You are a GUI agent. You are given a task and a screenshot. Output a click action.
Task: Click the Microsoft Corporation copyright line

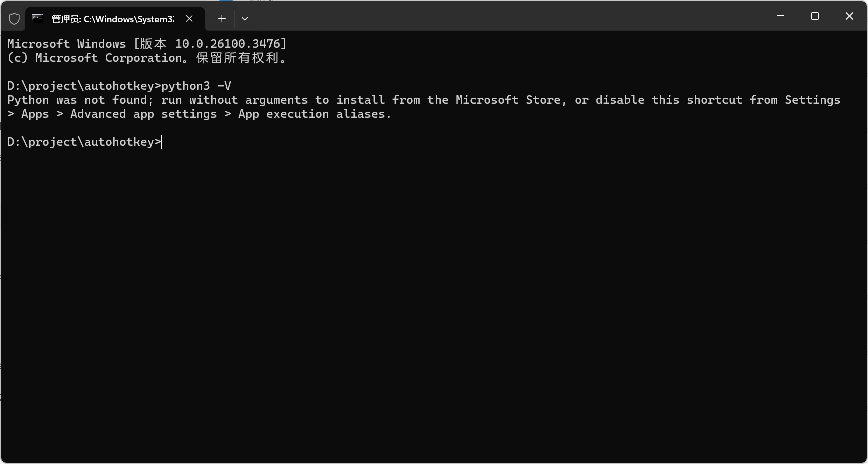(x=146, y=58)
